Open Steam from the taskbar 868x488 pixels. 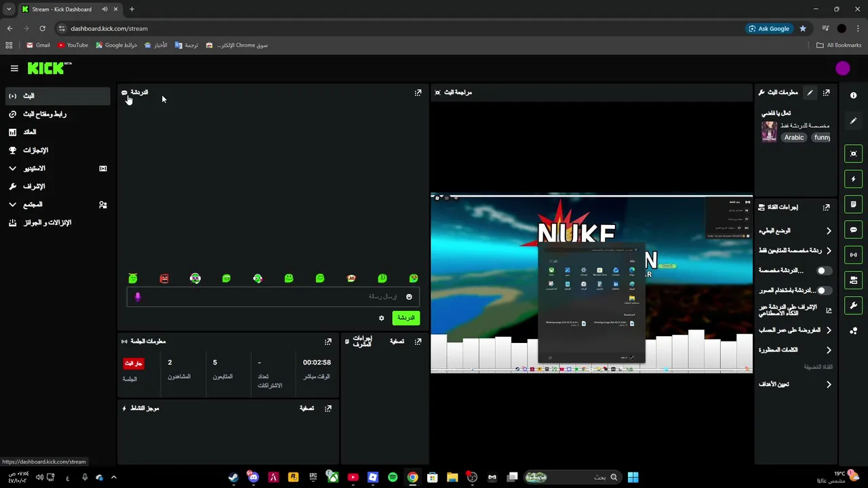tap(233, 477)
